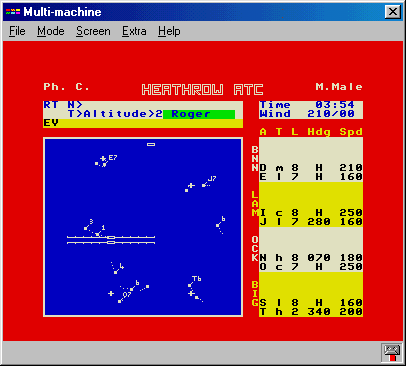Click the small rectangle beacon at radar top

point(151,144)
